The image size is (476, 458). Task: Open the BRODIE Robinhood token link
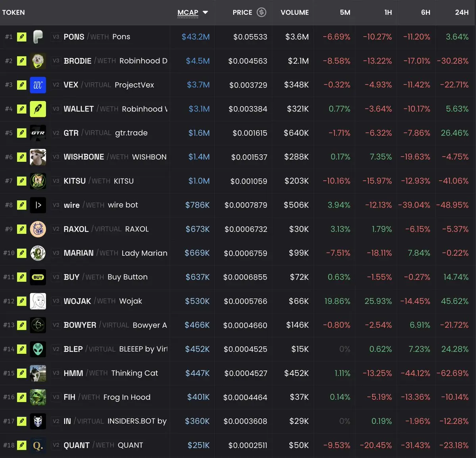tap(115, 61)
